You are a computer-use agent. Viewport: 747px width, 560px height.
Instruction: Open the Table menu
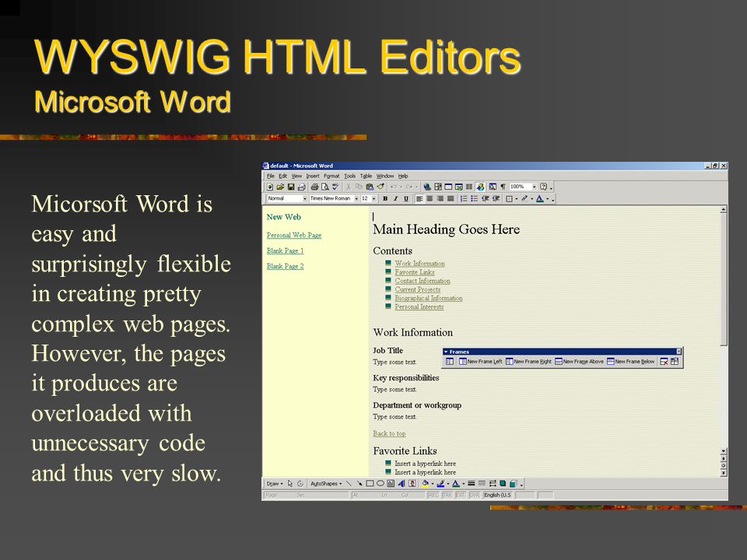[x=366, y=176]
